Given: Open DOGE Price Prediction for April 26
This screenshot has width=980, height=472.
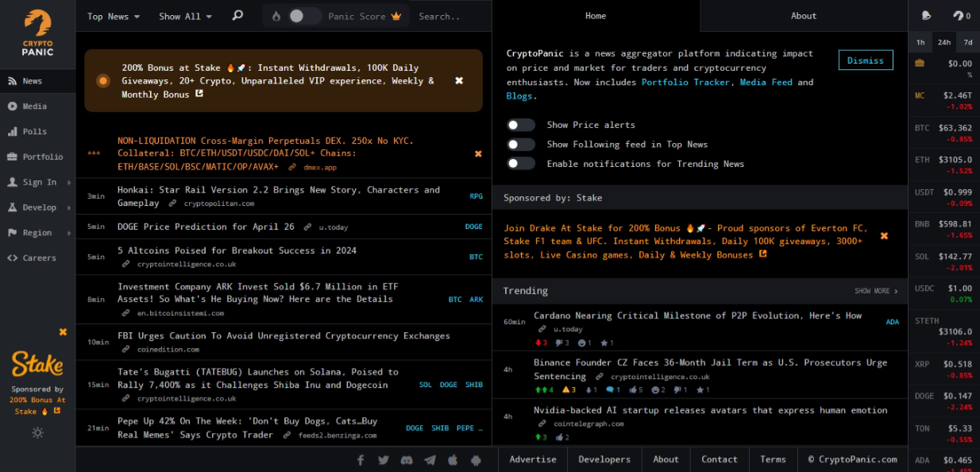Looking at the screenshot, I should (206, 226).
